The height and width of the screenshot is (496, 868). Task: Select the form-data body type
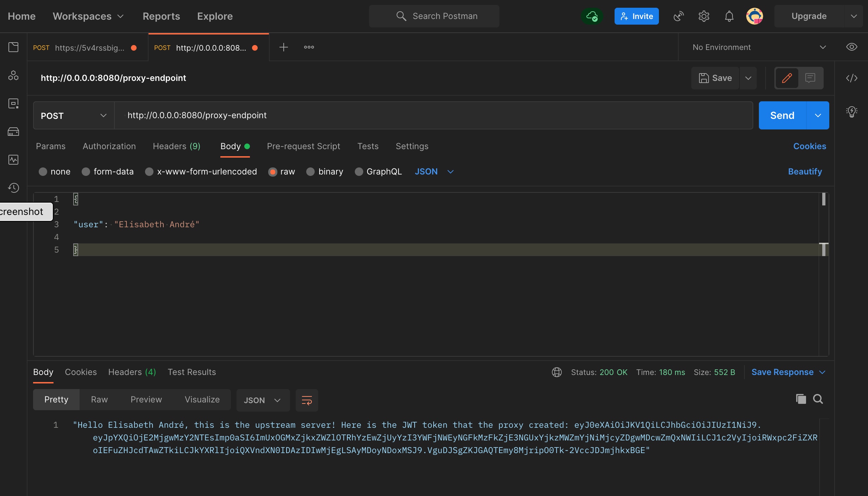coord(86,172)
